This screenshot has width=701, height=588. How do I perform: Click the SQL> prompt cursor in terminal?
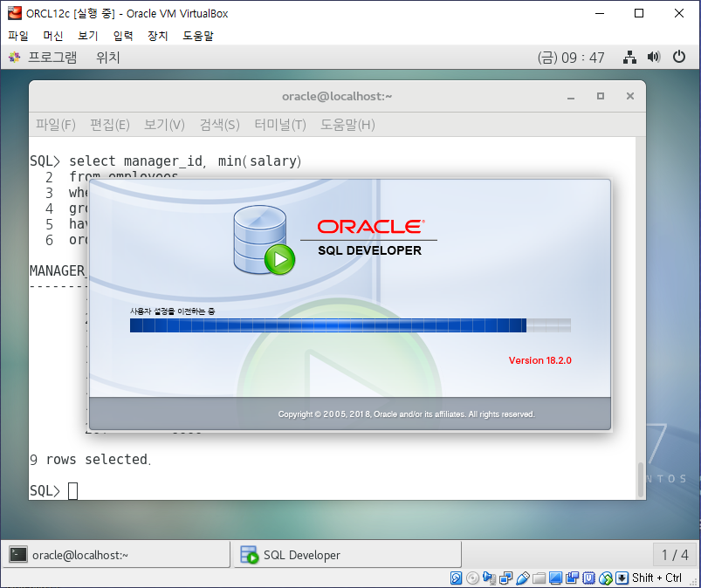pos(72,491)
